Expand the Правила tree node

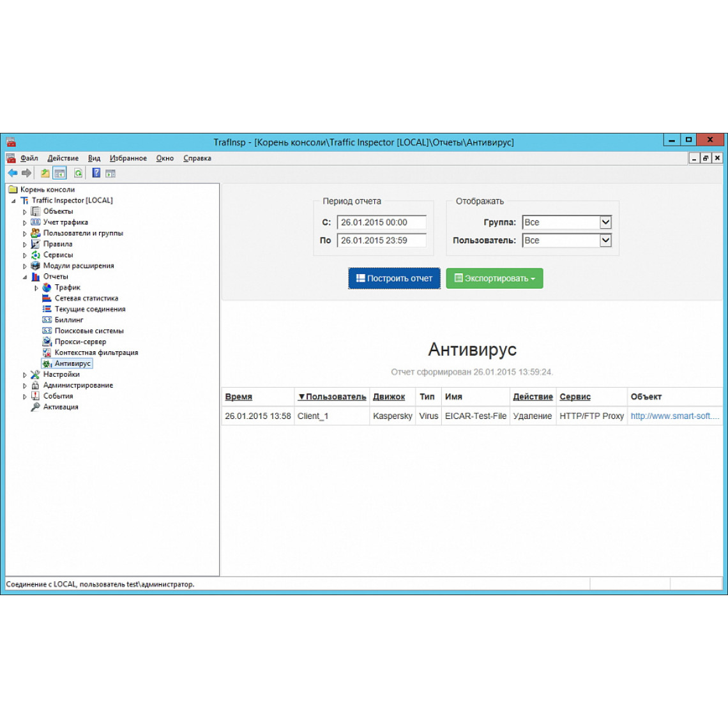(25, 244)
